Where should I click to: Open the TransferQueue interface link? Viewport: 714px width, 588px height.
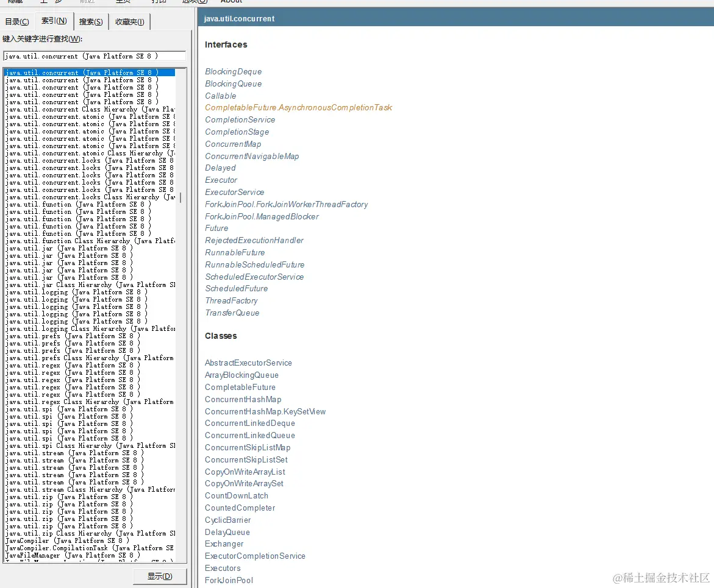pyautogui.click(x=232, y=313)
